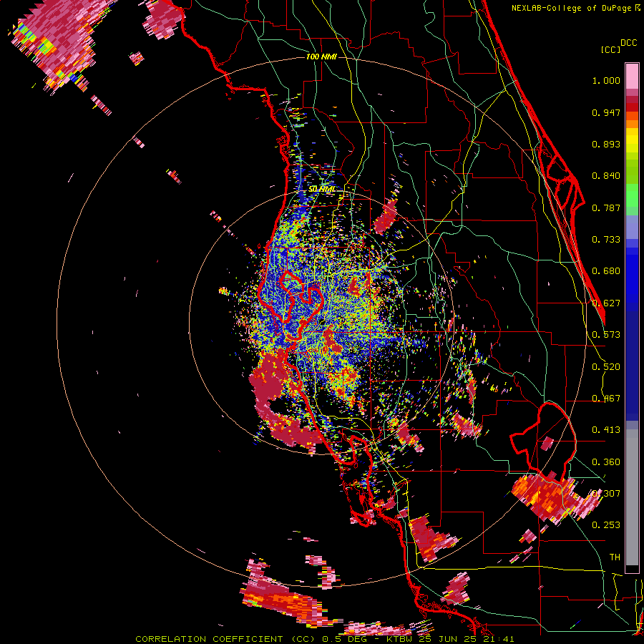644x644 pixels.
Task: Click the KTBW radar site identifier
Action: coord(401,639)
